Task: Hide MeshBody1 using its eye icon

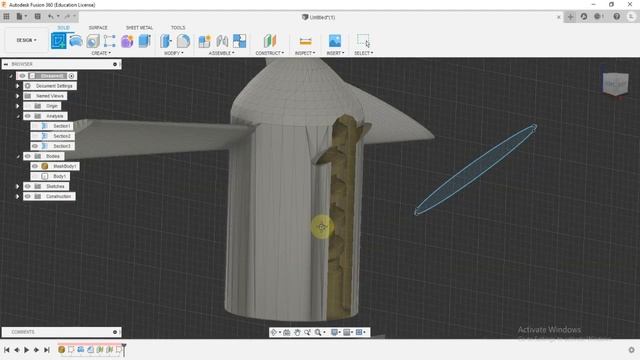Action: (35, 166)
